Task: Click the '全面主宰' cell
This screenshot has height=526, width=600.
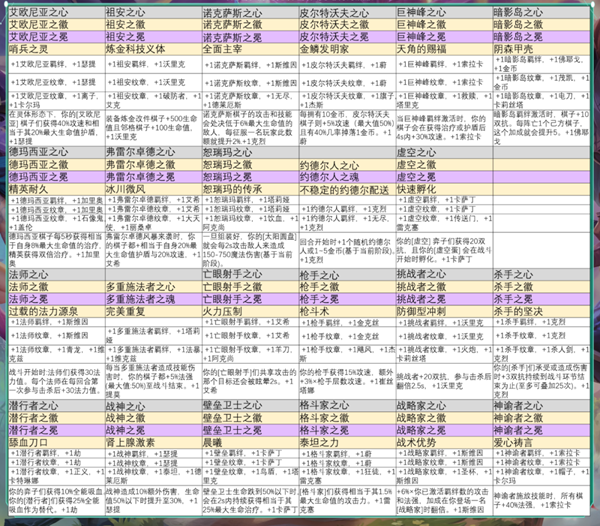Action: point(250,49)
